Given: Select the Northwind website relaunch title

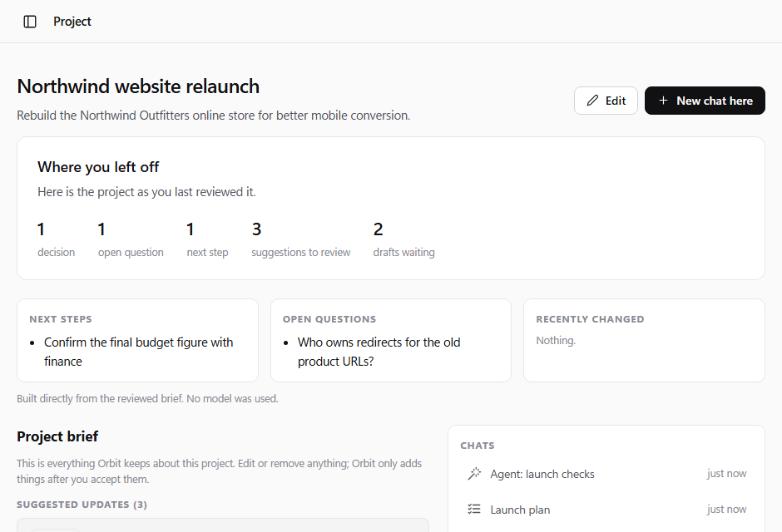Looking at the screenshot, I should [138, 86].
